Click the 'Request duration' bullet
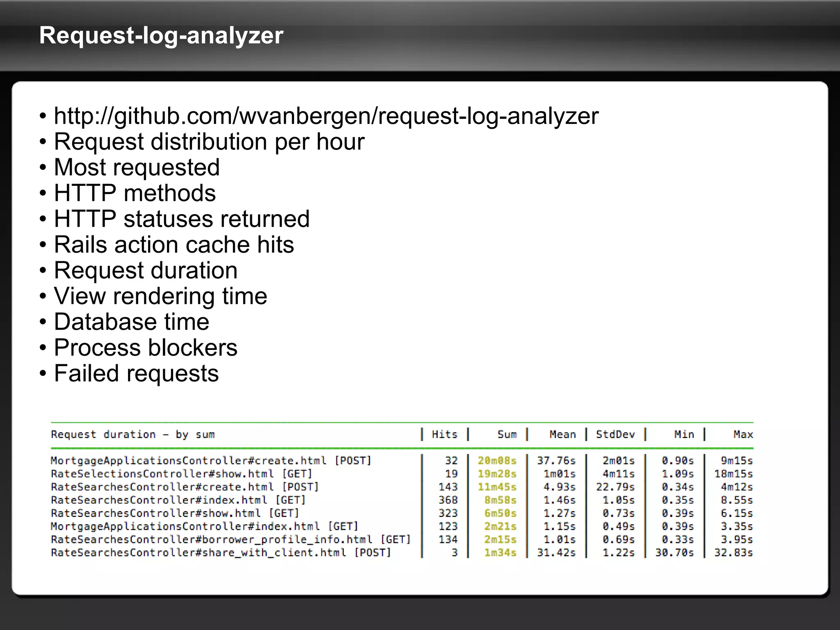 pyautogui.click(x=146, y=271)
